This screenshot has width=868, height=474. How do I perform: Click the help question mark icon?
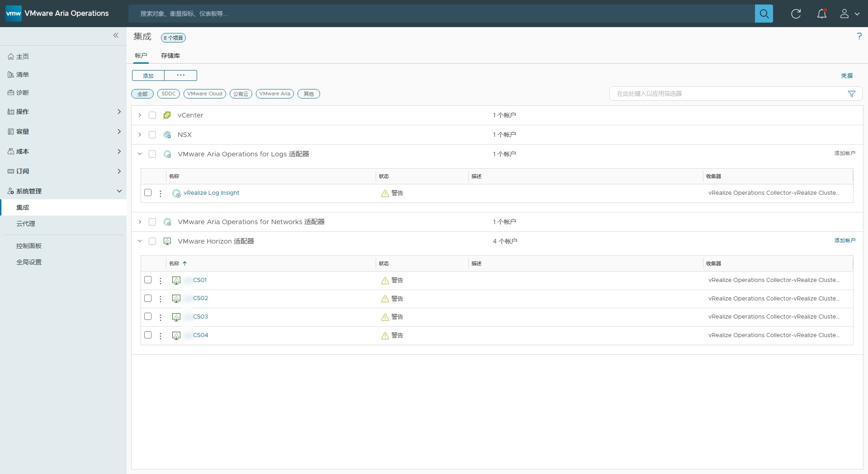pyautogui.click(x=859, y=36)
